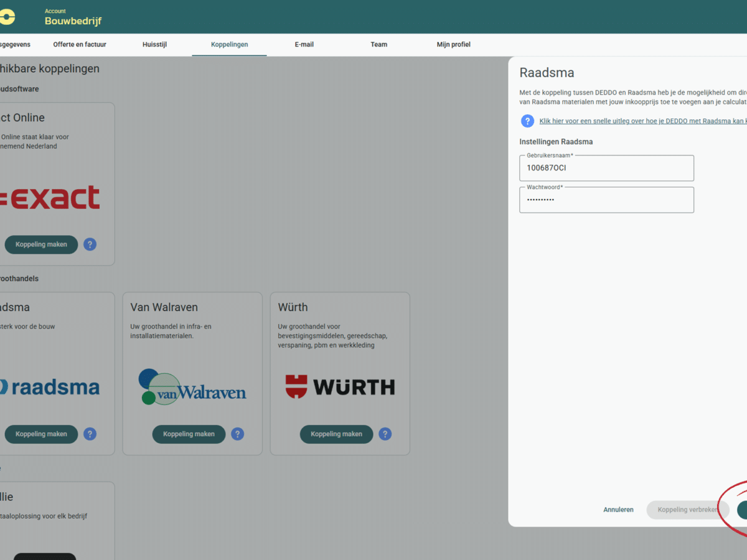The image size is (747, 560).
Task: Click the Würth logo image
Action: click(340, 386)
